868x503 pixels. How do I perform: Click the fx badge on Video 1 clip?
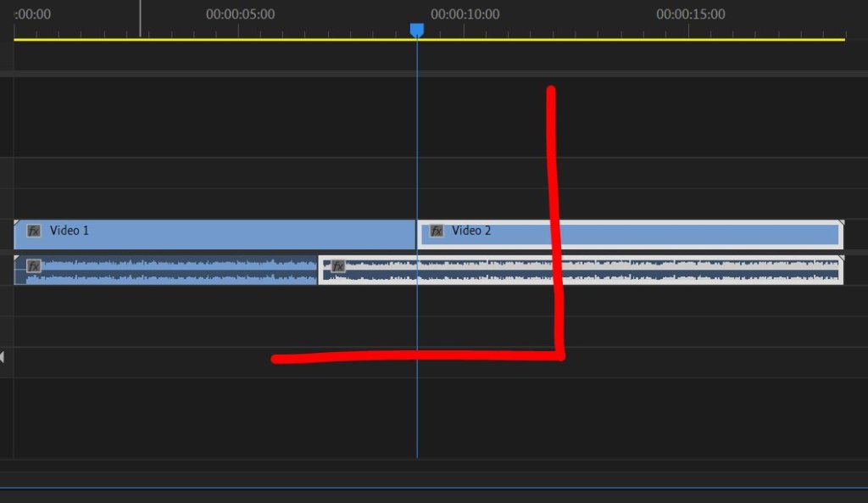click(x=34, y=231)
